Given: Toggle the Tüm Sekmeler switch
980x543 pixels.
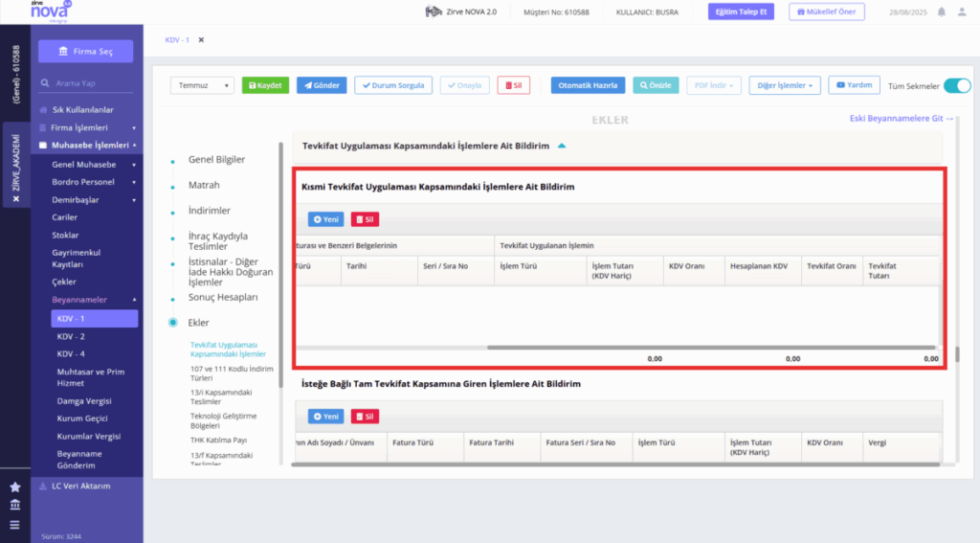Looking at the screenshot, I should coord(957,85).
